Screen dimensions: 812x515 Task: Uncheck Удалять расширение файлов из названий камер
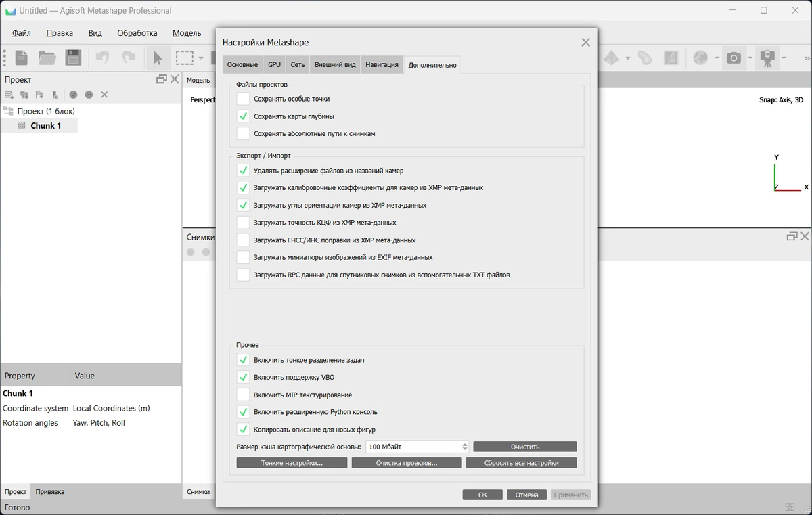(x=243, y=171)
